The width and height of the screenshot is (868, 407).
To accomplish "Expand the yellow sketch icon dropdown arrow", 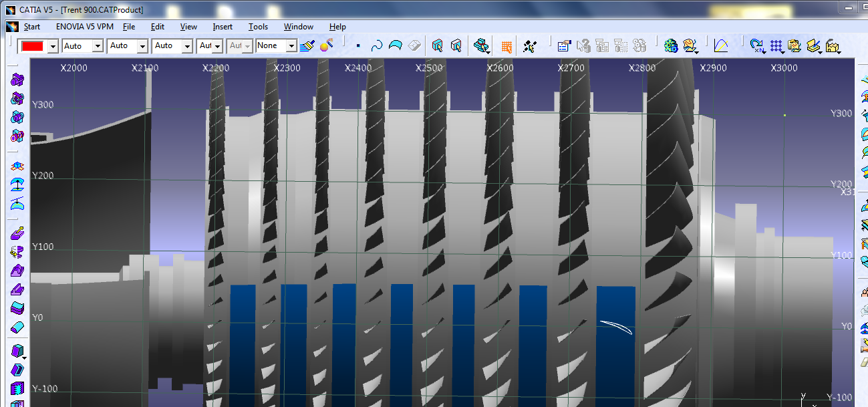I will click(x=696, y=51).
